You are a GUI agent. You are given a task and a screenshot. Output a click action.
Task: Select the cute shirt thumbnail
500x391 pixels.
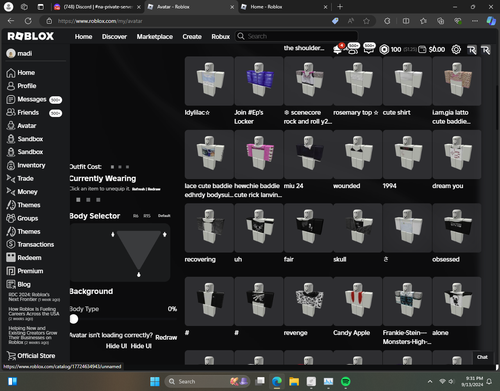pos(407,81)
